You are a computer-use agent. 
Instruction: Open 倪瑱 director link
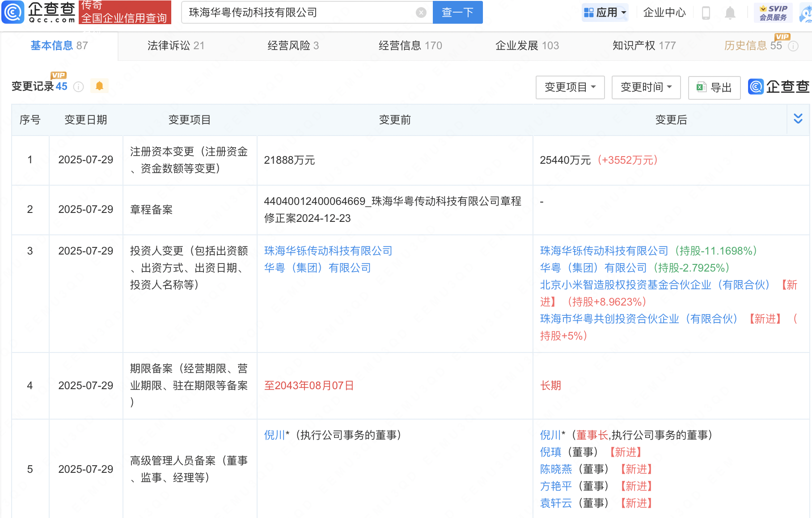coord(550,452)
